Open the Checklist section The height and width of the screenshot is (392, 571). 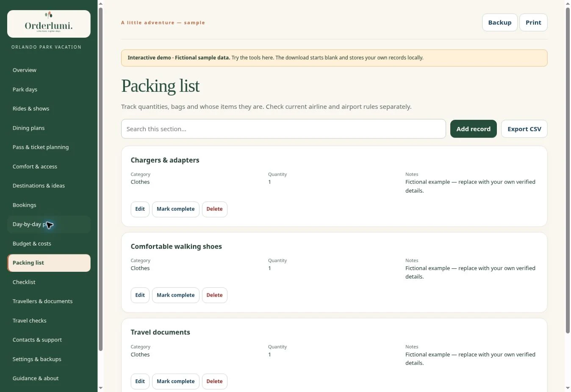49,282
